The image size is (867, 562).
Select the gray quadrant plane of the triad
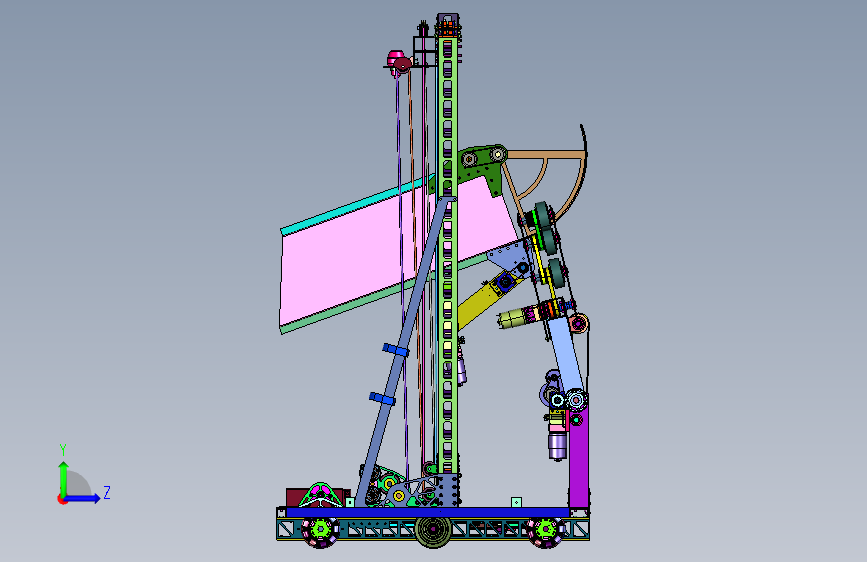point(77,484)
